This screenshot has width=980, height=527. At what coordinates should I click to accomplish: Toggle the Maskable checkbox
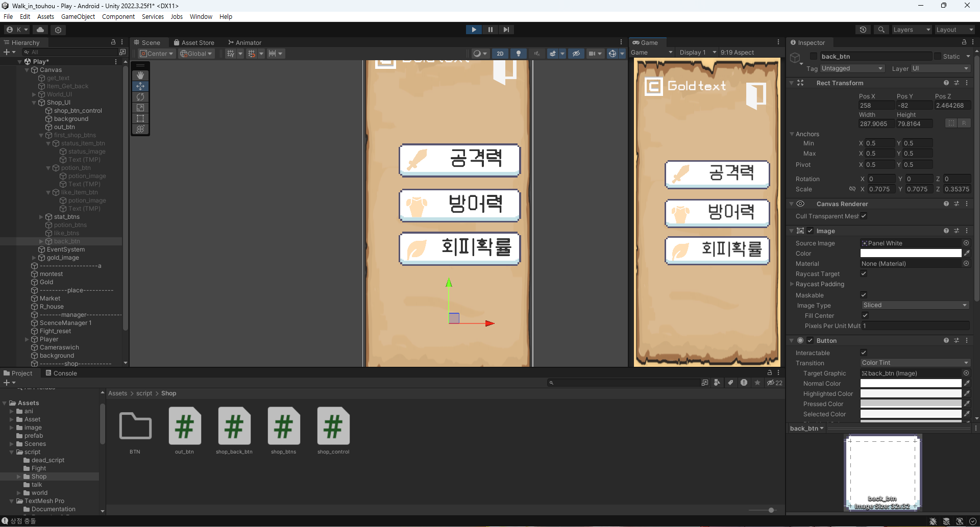[864, 295]
